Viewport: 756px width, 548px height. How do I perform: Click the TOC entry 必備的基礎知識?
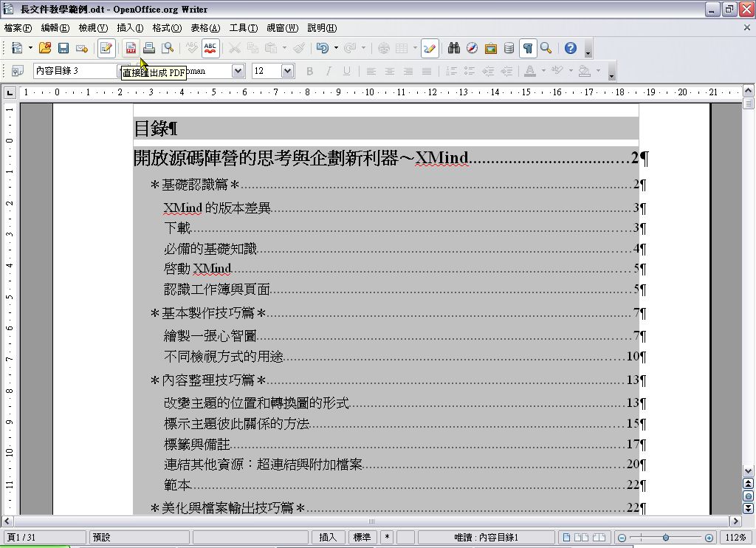pyautogui.click(x=210, y=248)
